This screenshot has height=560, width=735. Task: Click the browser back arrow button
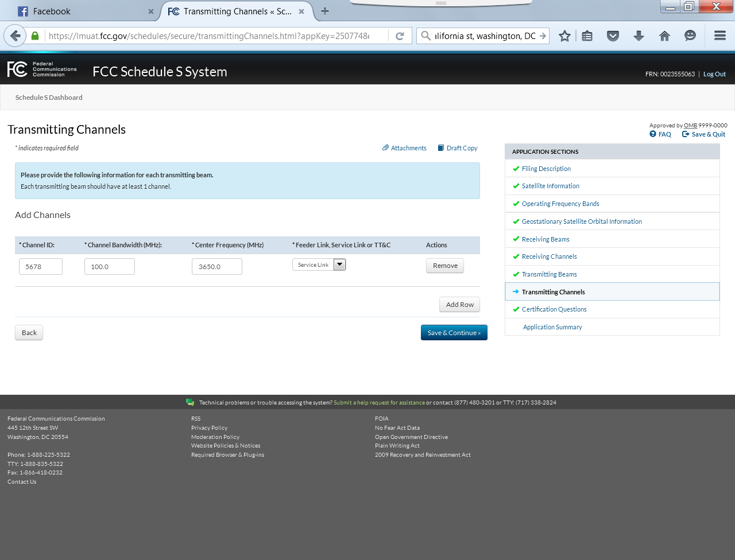(16, 36)
